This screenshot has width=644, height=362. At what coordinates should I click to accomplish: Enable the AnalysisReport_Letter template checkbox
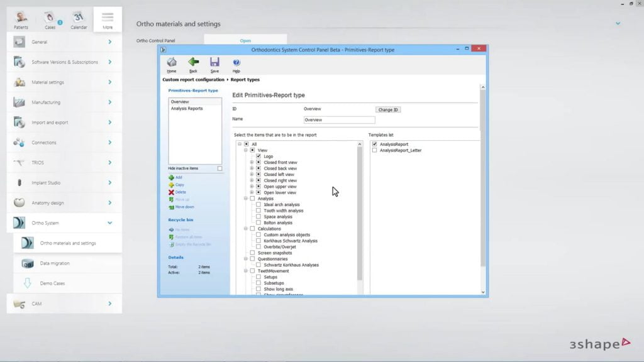[x=375, y=150]
